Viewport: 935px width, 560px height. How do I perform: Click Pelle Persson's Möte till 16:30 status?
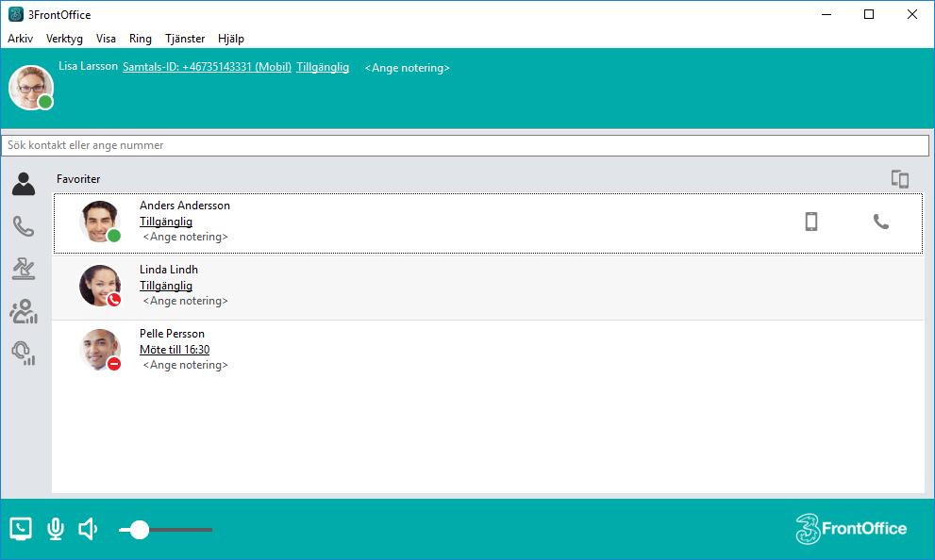click(x=175, y=350)
